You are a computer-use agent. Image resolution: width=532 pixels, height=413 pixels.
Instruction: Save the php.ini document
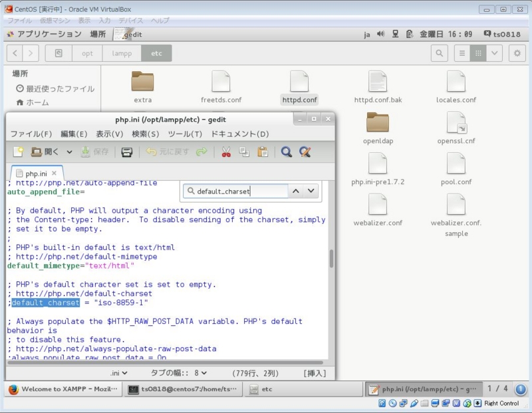[94, 152]
